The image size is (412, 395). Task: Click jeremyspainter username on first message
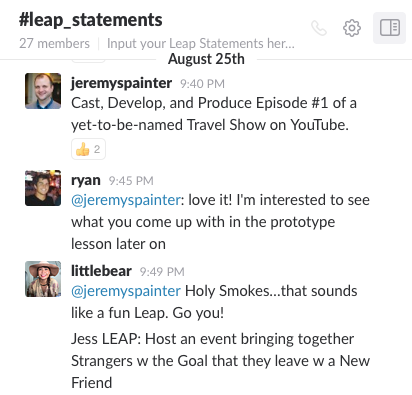point(121,83)
